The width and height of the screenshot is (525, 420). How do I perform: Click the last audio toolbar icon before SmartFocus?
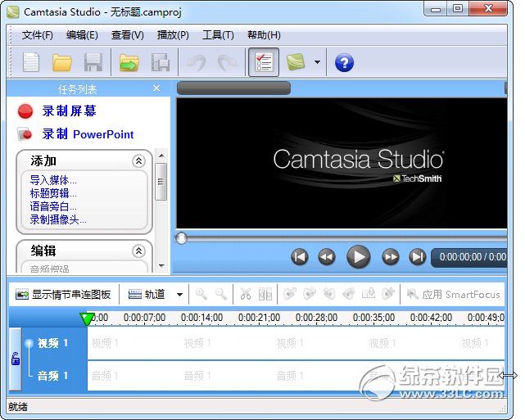[x=388, y=294]
